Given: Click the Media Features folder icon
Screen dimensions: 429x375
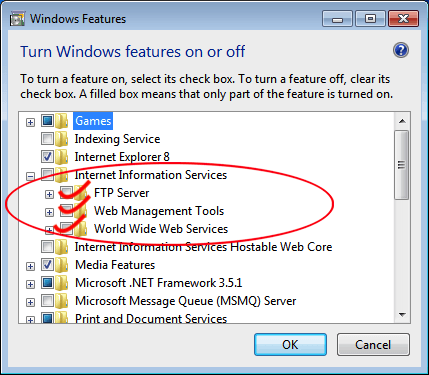Looking at the screenshot, I should (62, 265).
